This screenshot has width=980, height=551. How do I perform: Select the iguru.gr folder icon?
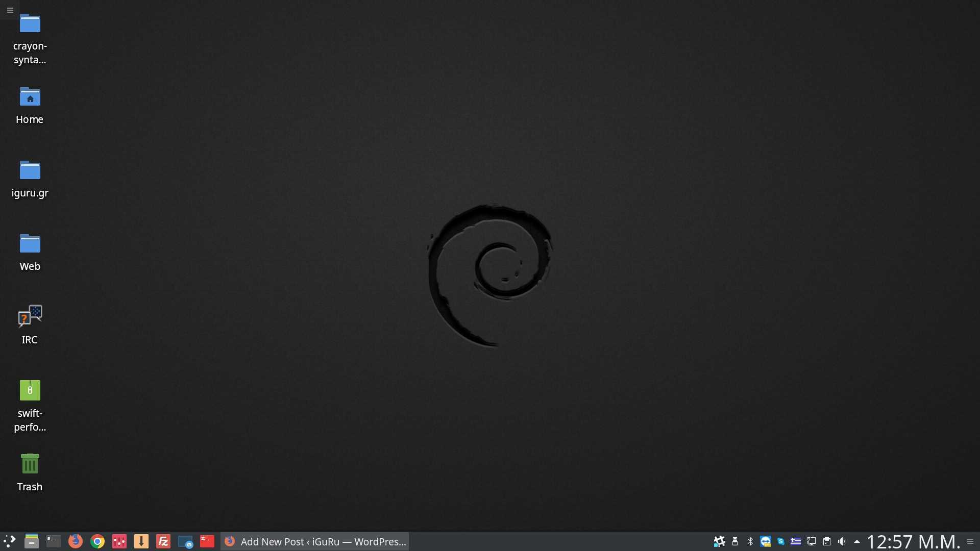(x=30, y=179)
